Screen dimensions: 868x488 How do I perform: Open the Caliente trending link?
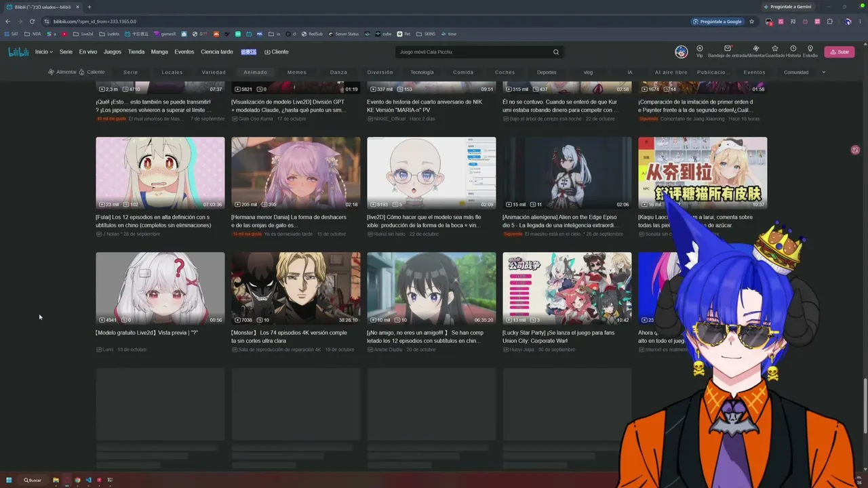click(x=92, y=73)
